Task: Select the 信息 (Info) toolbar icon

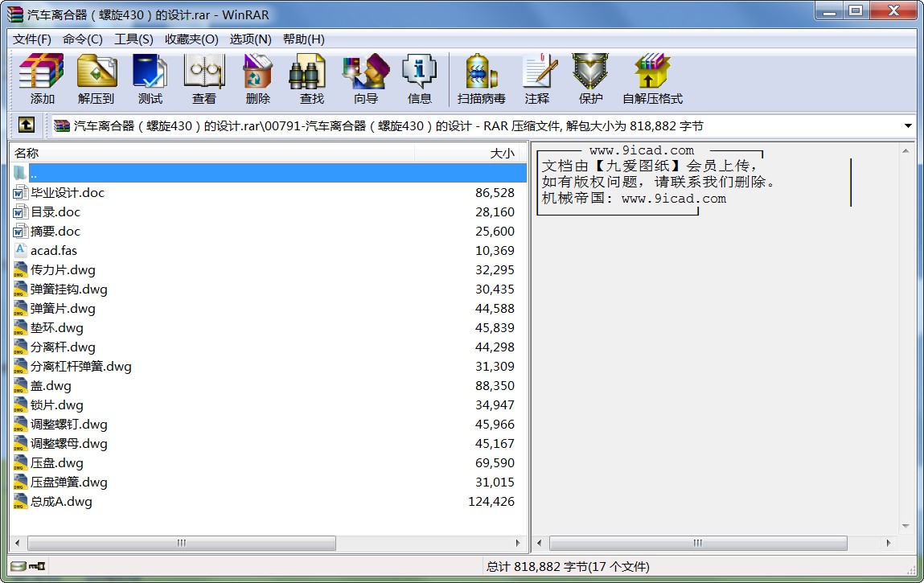Action: pos(419,78)
